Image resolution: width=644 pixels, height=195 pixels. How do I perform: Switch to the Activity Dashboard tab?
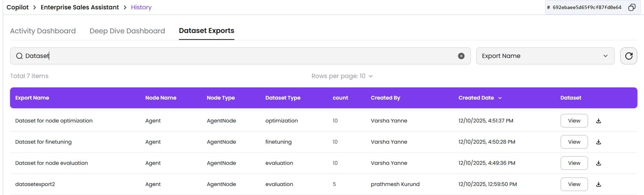43,31
